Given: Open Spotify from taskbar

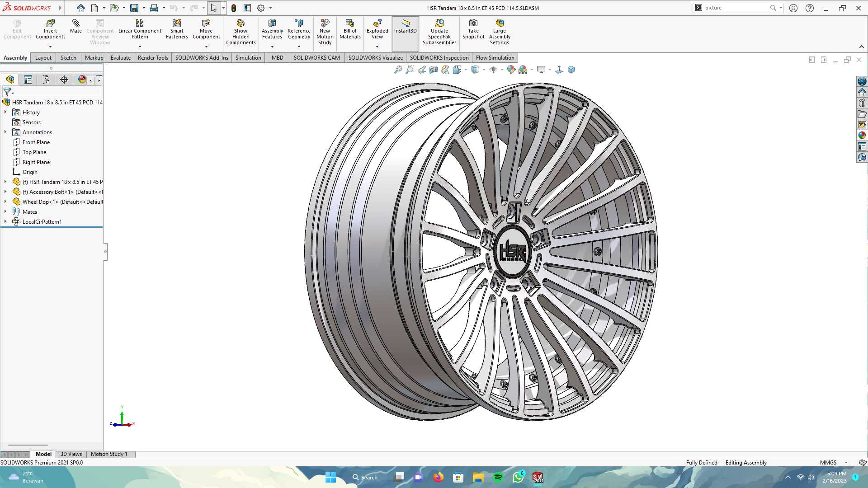Looking at the screenshot, I should (x=498, y=478).
